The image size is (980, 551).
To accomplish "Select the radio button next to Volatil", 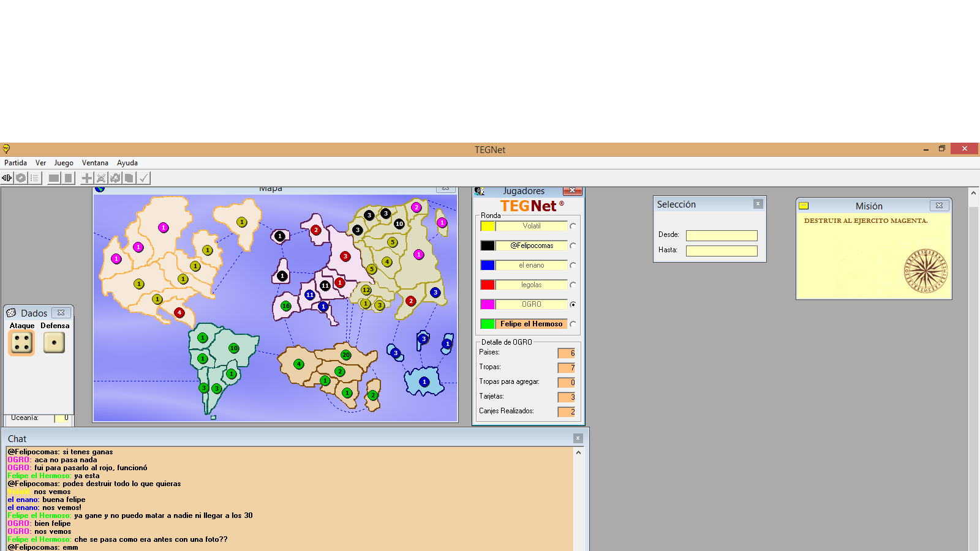I will click(x=573, y=226).
